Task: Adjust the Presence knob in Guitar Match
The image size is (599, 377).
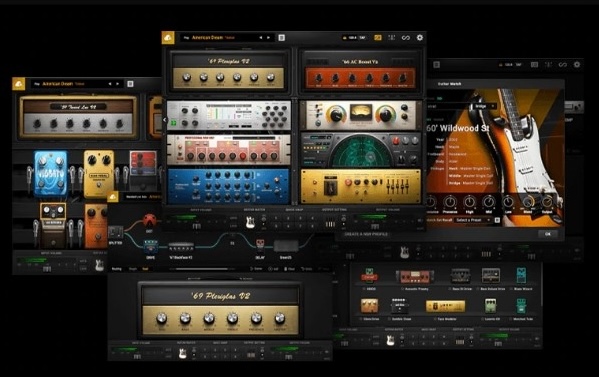Action: click(x=450, y=202)
